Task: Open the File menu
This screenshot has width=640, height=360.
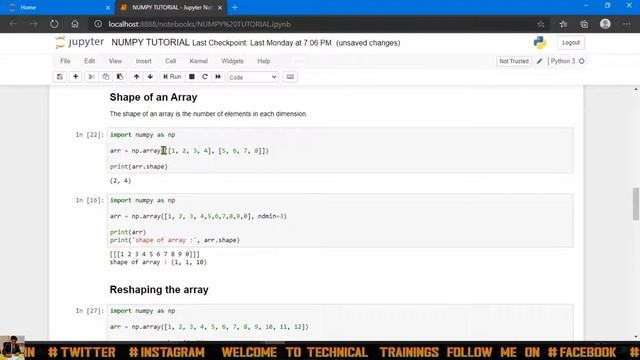Action: pos(65,61)
